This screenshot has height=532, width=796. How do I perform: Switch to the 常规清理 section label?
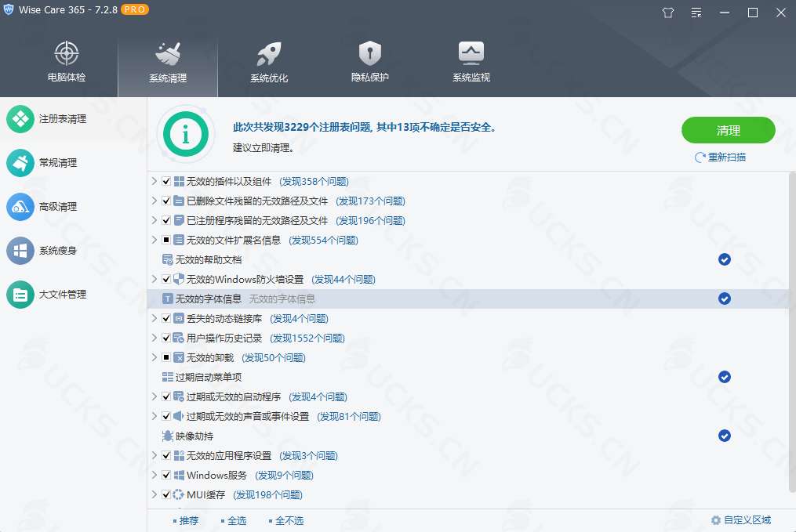click(x=58, y=163)
